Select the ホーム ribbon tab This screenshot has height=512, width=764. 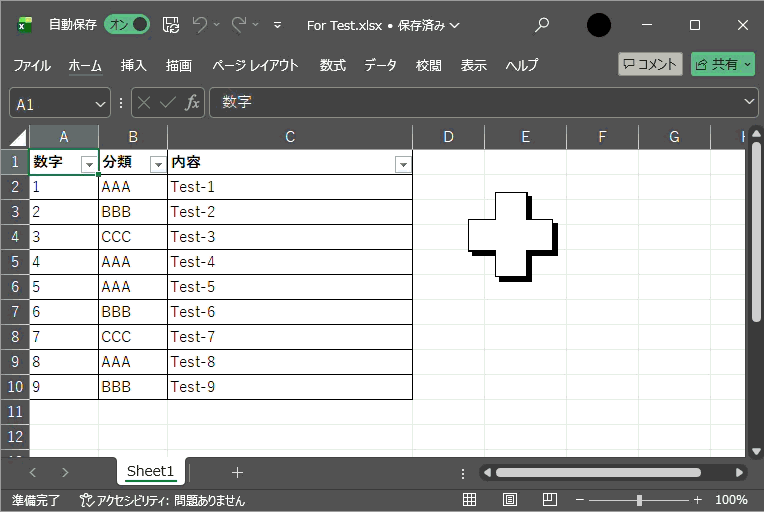tap(85, 65)
